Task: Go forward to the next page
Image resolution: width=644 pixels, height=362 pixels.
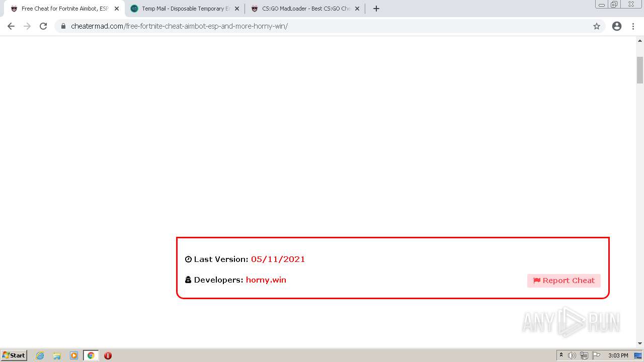Action: tap(27, 26)
